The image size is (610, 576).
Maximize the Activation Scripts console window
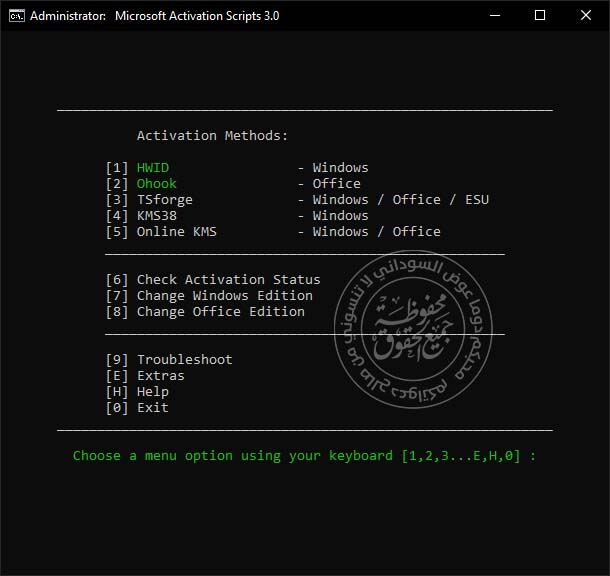pyautogui.click(x=540, y=16)
